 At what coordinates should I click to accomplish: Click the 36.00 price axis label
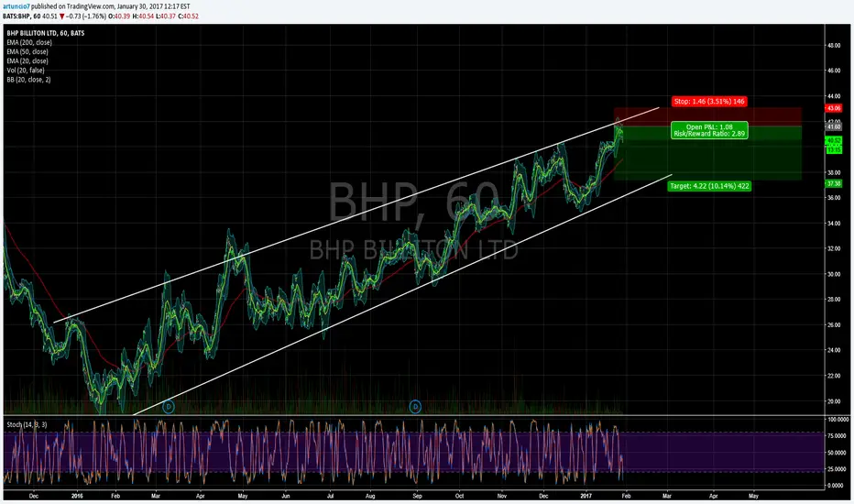[834, 198]
